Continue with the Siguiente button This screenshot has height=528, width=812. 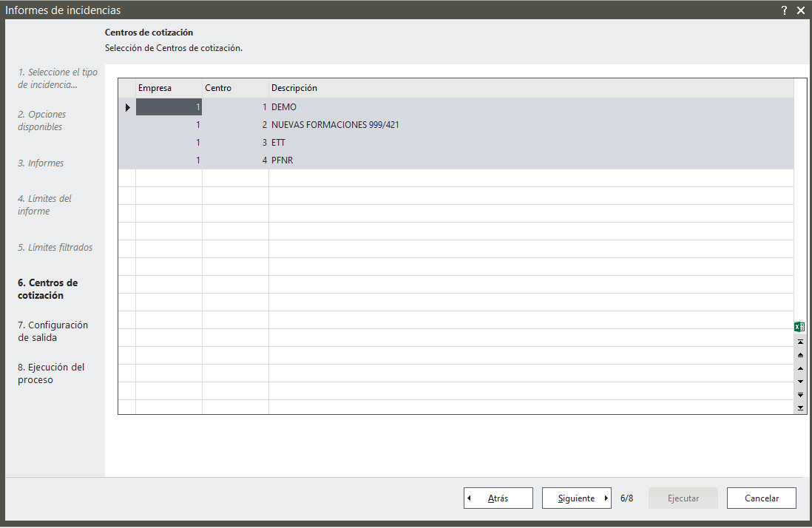pos(576,498)
